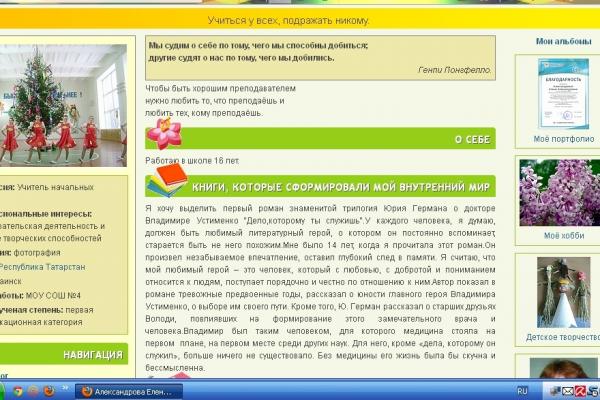Click the 'фотография' hobby text
The height and width of the screenshot is (400, 600).
coord(37,253)
